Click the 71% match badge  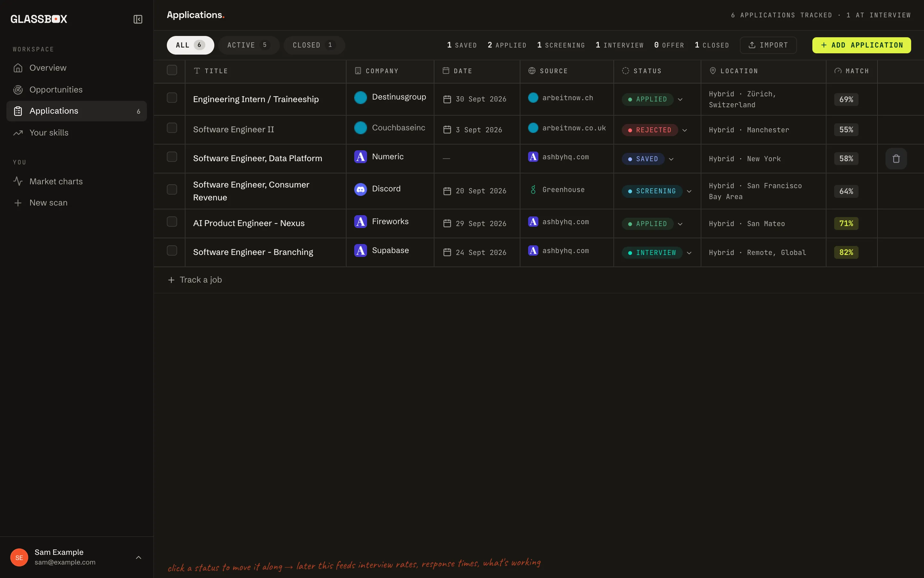click(x=846, y=223)
